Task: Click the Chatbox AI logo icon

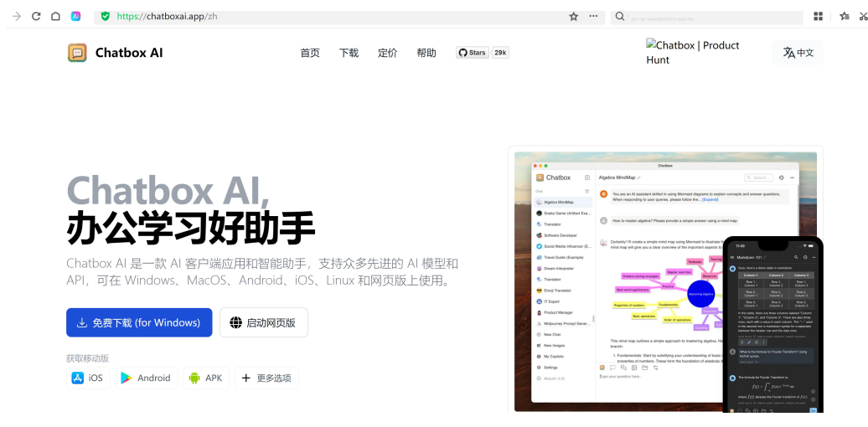Action: pos(77,53)
